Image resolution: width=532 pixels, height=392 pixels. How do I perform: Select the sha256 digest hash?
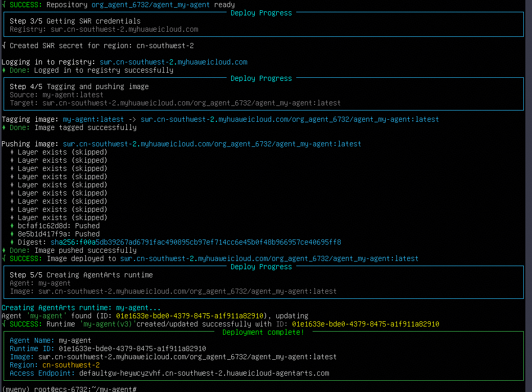196,243
